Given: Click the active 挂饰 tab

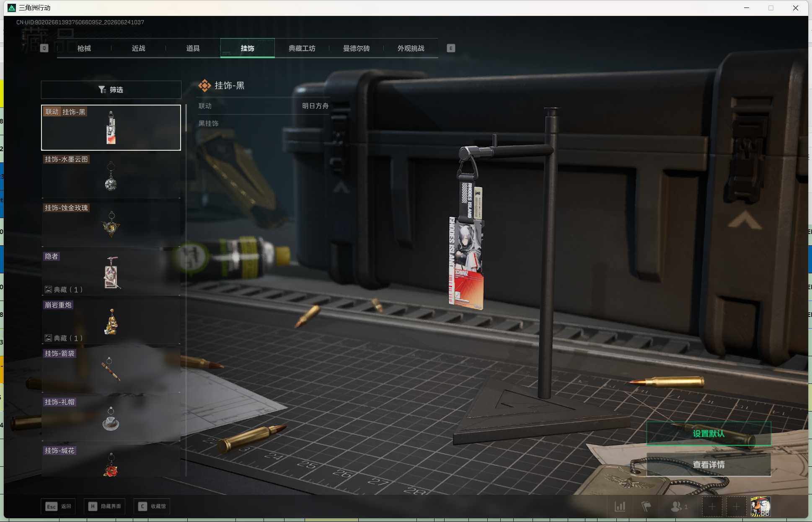Looking at the screenshot, I should [248, 48].
